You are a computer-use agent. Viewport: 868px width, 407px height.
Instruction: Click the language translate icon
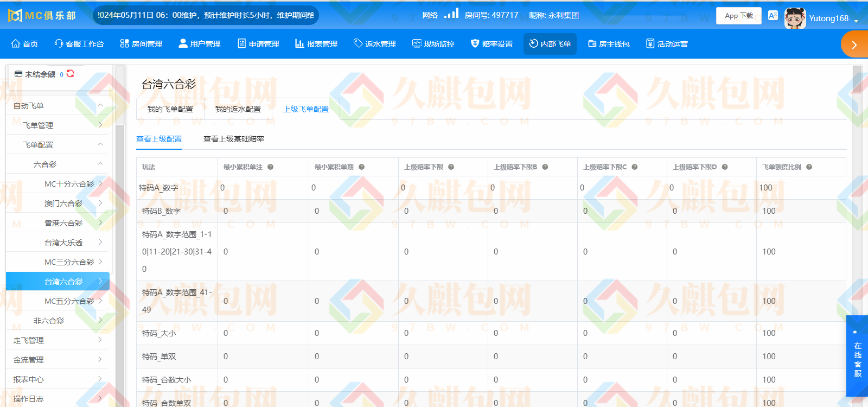click(x=773, y=15)
